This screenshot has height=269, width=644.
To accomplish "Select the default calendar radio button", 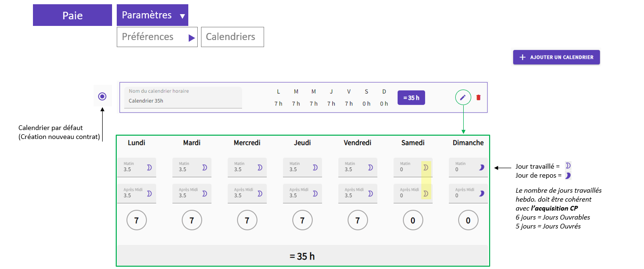I will point(102,97).
